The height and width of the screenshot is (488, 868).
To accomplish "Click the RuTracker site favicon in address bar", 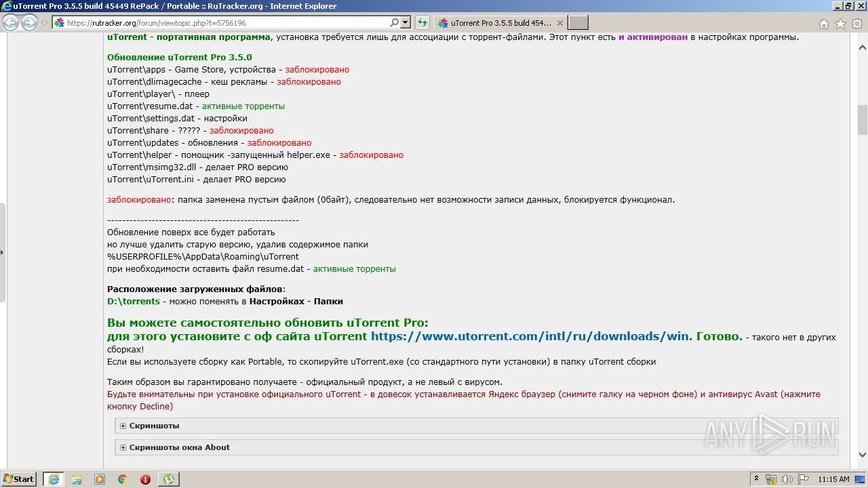I will pyautogui.click(x=59, y=22).
